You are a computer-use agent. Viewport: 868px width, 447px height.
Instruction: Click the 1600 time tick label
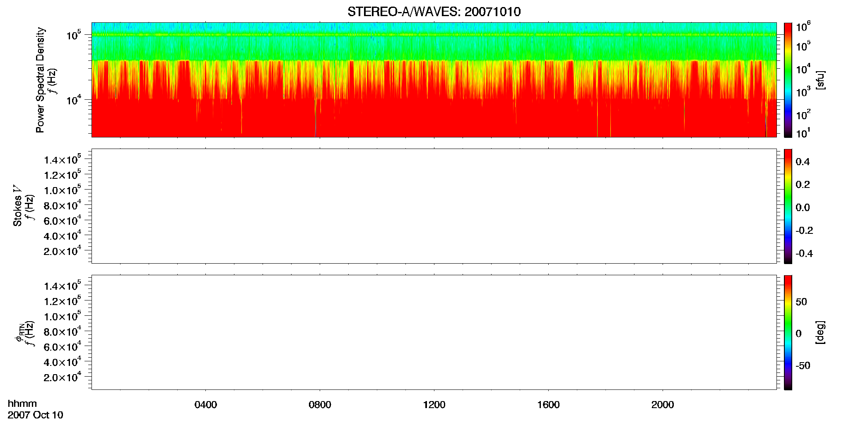pyautogui.click(x=549, y=405)
